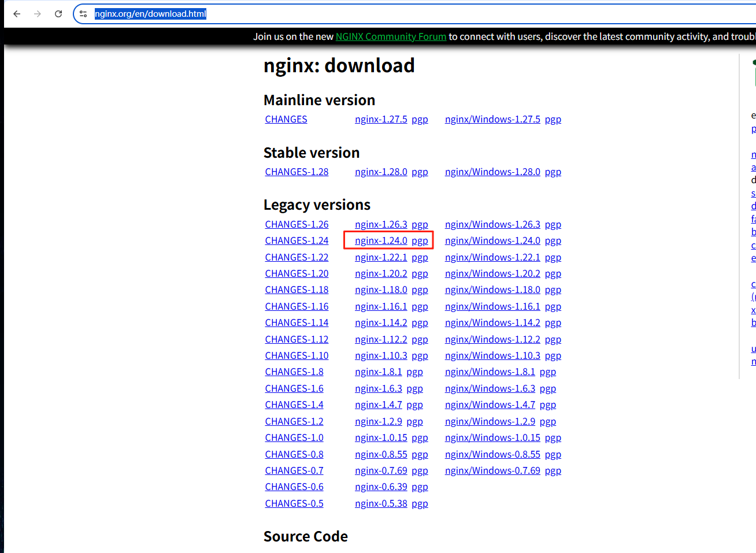Download nginx/Windows-1.22.1

coord(492,257)
